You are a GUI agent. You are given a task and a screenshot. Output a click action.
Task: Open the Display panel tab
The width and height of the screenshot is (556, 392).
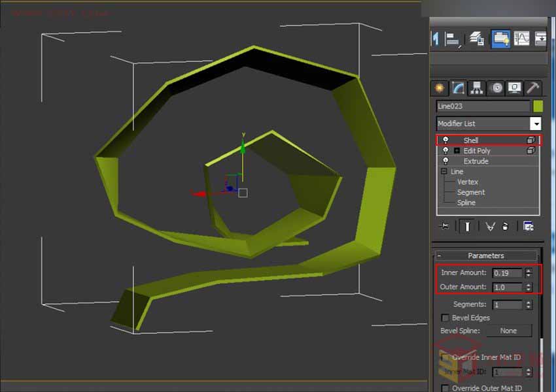click(515, 88)
